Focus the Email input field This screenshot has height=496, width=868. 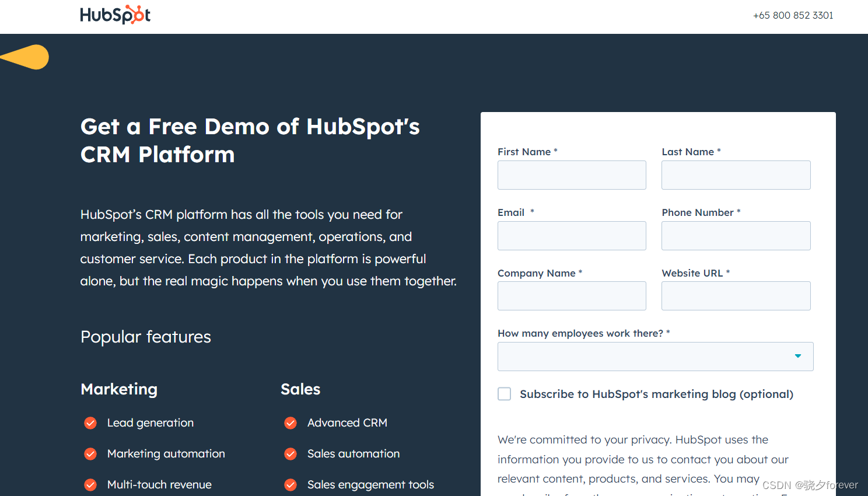click(x=572, y=236)
